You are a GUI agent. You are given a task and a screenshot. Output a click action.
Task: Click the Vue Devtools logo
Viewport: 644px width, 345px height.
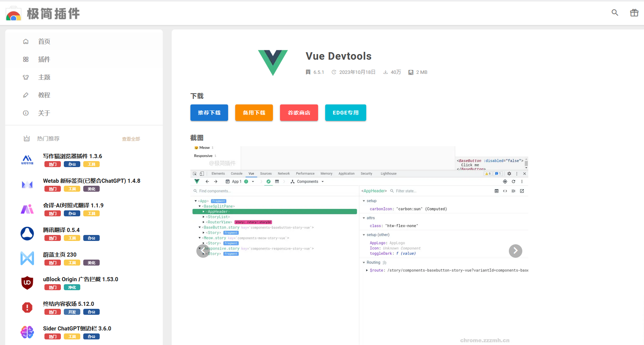point(273,63)
